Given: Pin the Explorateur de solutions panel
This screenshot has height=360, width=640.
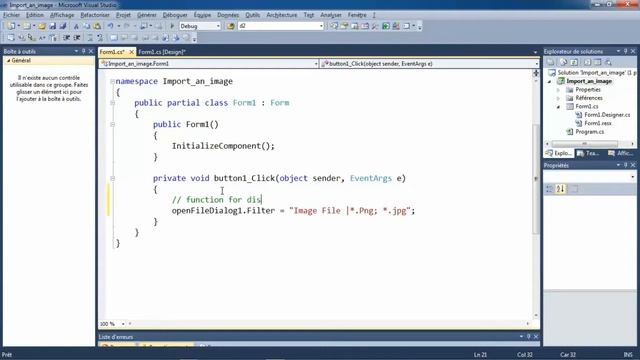Looking at the screenshot, I should click(x=625, y=51).
